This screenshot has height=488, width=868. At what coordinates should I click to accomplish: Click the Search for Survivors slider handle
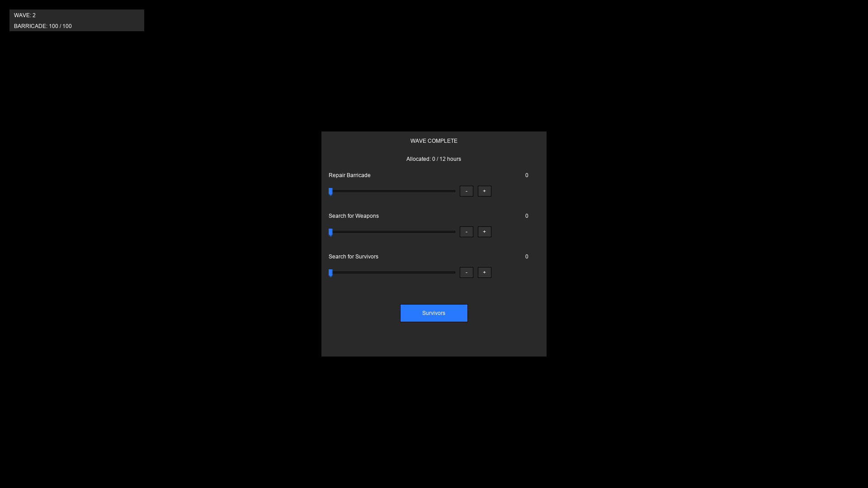(x=331, y=273)
